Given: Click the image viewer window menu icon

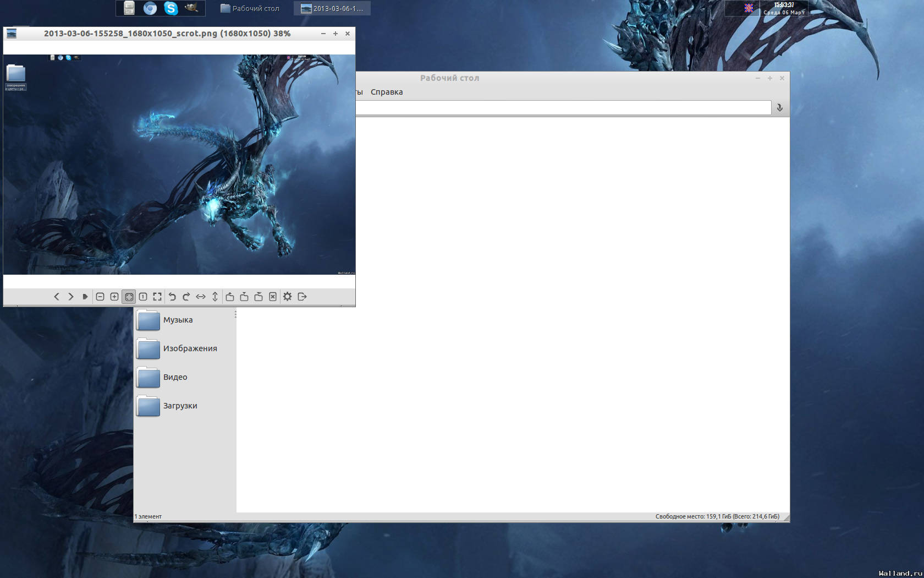Looking at the screenshot, I should [x=12, y=34].
